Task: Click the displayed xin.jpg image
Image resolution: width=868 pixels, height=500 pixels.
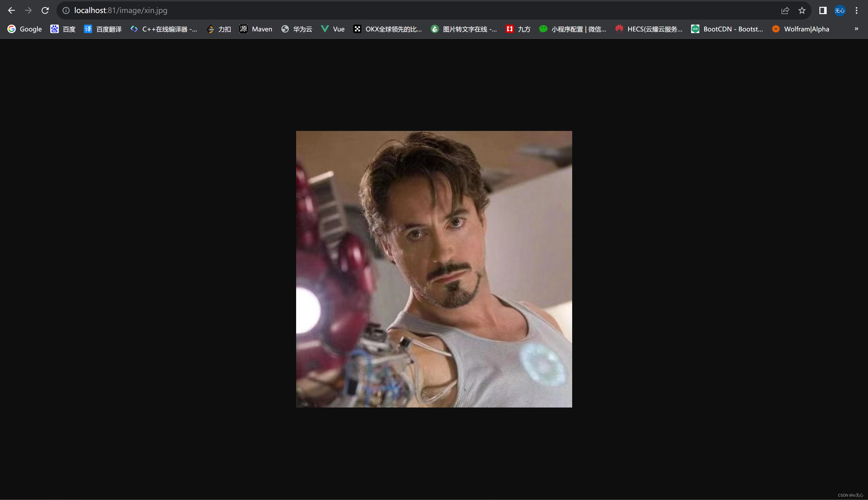Action: tap(434, 269)
